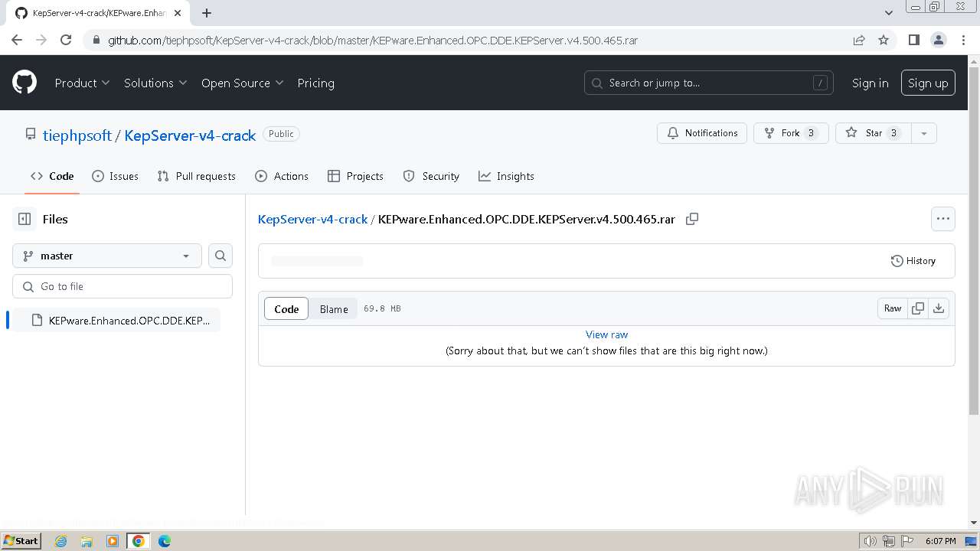The width and height of the screenshot is (980, 551).
Task: Reload the page with refresh icon
Action: point(66,40)
